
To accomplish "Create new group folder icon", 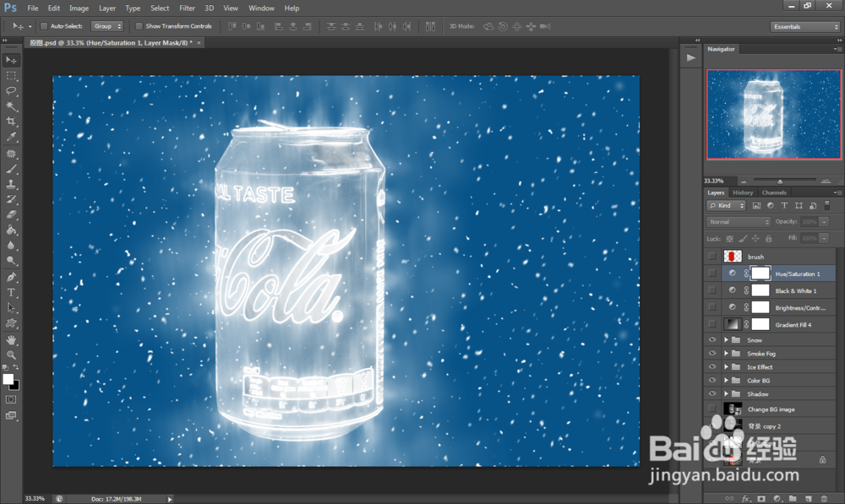I will [x=793, y=499].
